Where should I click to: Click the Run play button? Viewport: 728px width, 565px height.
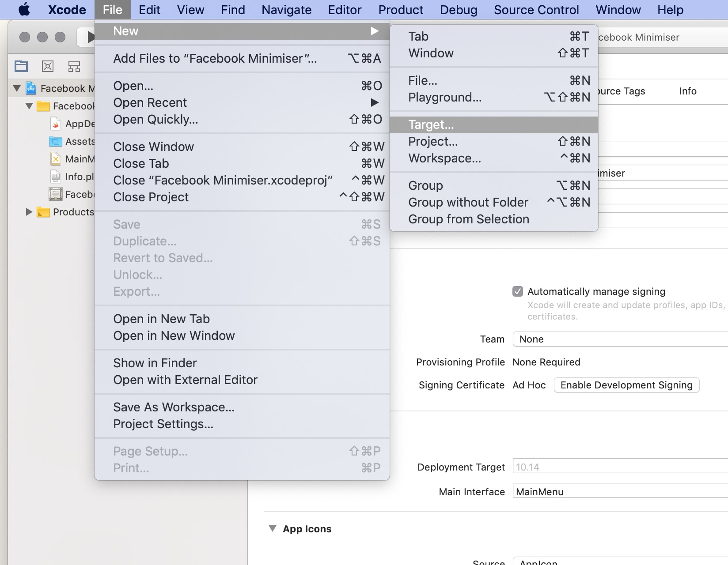90,37
